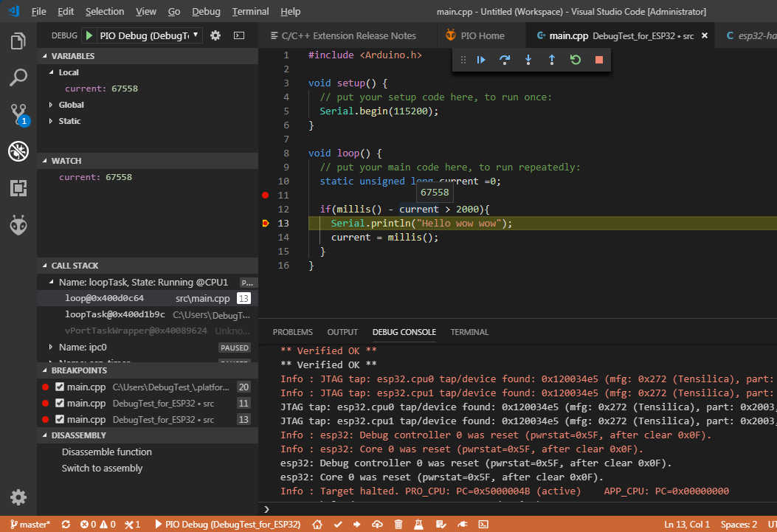Screen dimensions: 777x532
Task: Open the Terminal menu
Action: (250, 12)
